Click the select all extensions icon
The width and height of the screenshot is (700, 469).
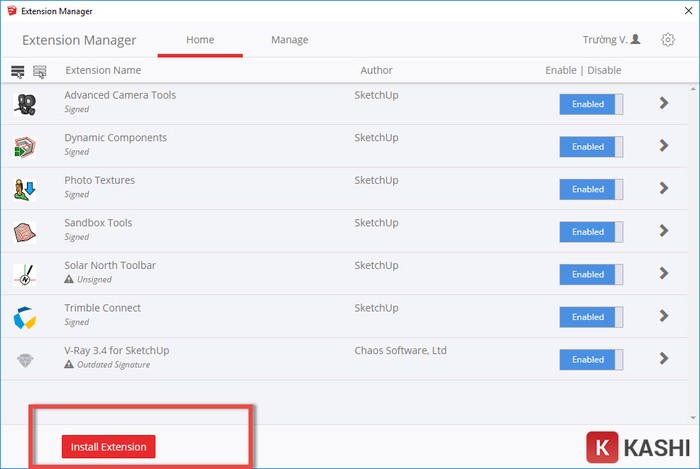point(18,71)
